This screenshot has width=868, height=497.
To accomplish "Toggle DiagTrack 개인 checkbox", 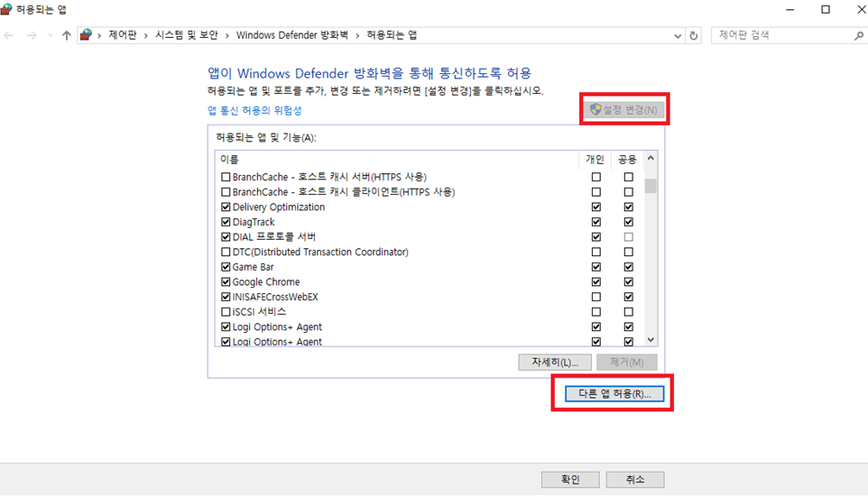I will pyautogui.click(x=596, y=222).
